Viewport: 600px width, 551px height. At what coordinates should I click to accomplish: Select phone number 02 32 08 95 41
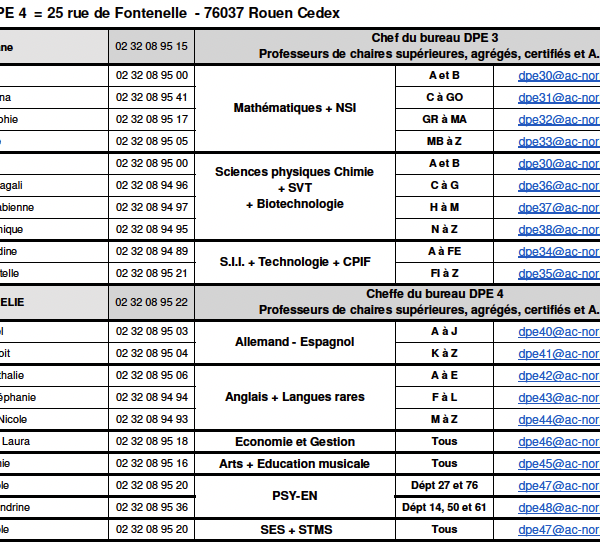point(152,97)
